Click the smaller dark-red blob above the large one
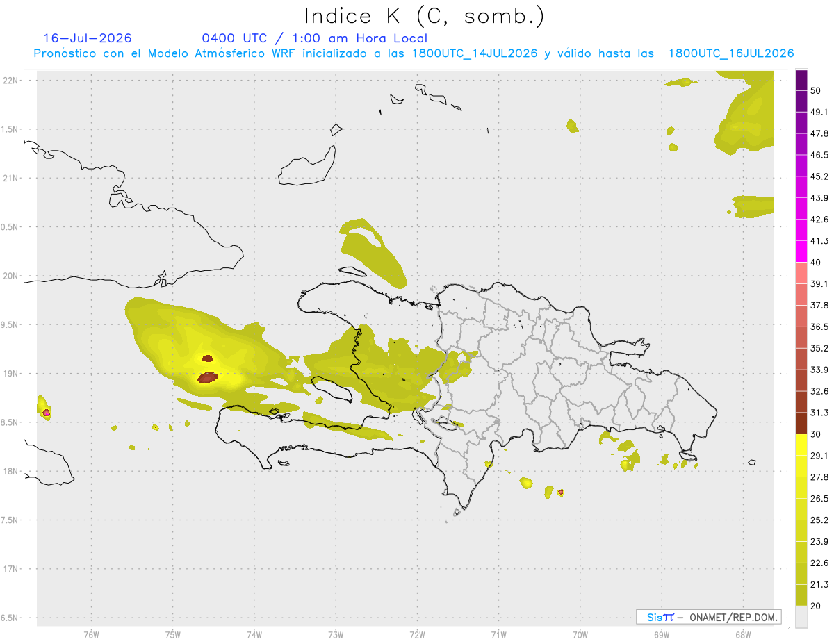This screenshot has height=644, width=834. coord(208,359)
